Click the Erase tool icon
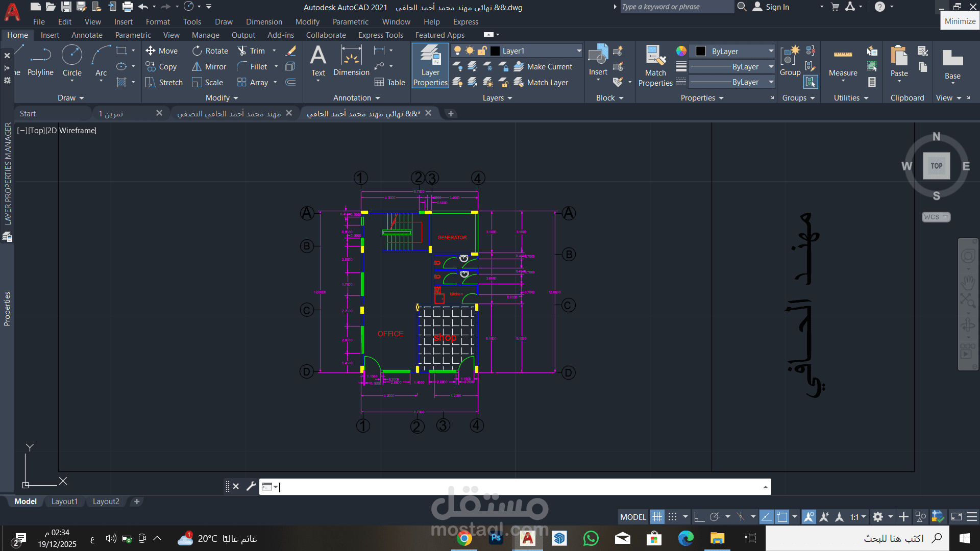This screenshot has width=980, height=551. pos(290,51)
